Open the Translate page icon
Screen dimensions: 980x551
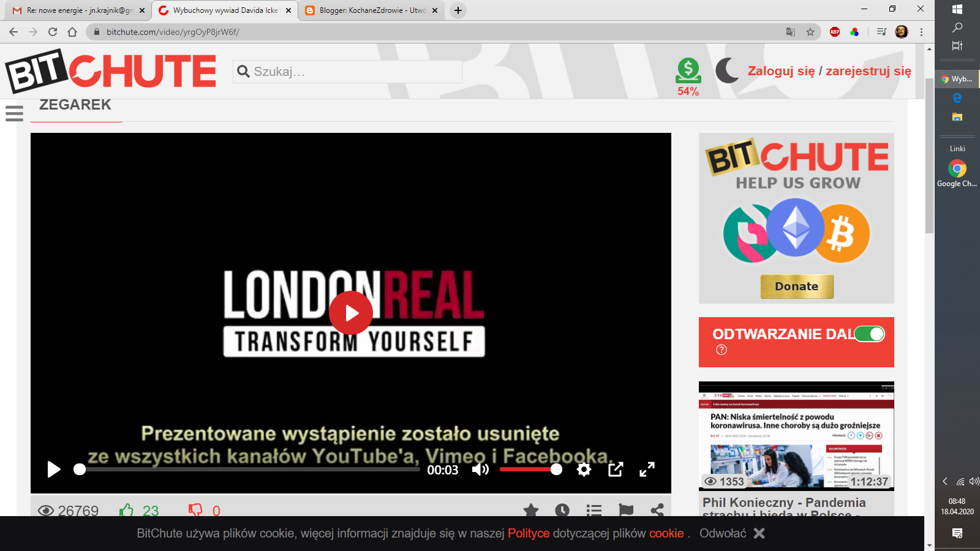[x=791, y=32]
